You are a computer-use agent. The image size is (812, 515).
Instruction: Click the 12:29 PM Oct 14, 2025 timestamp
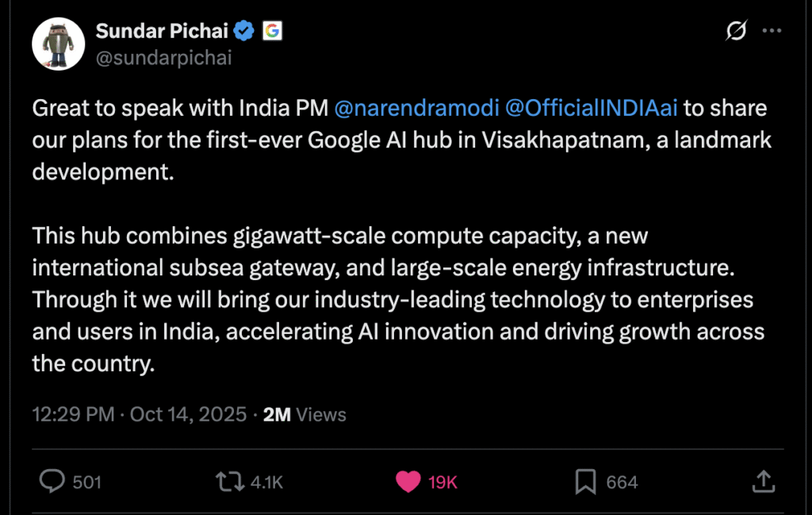[139, 414]
